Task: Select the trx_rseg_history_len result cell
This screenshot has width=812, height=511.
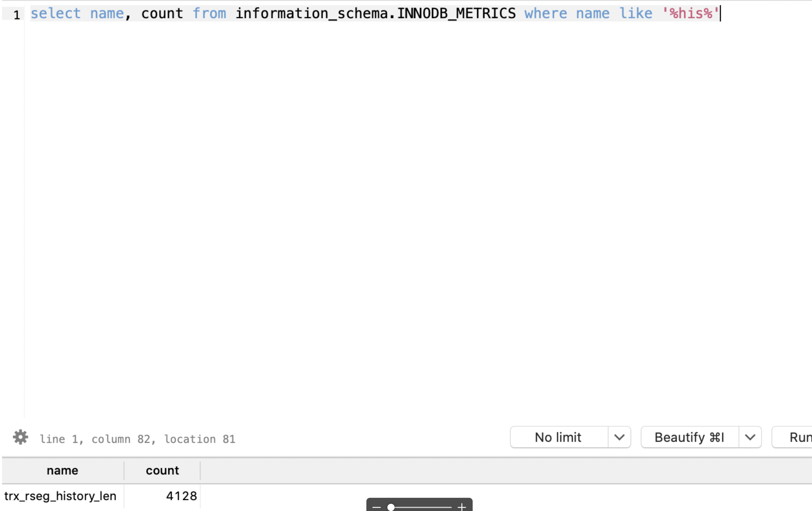Action: click(x=61, y=496)
